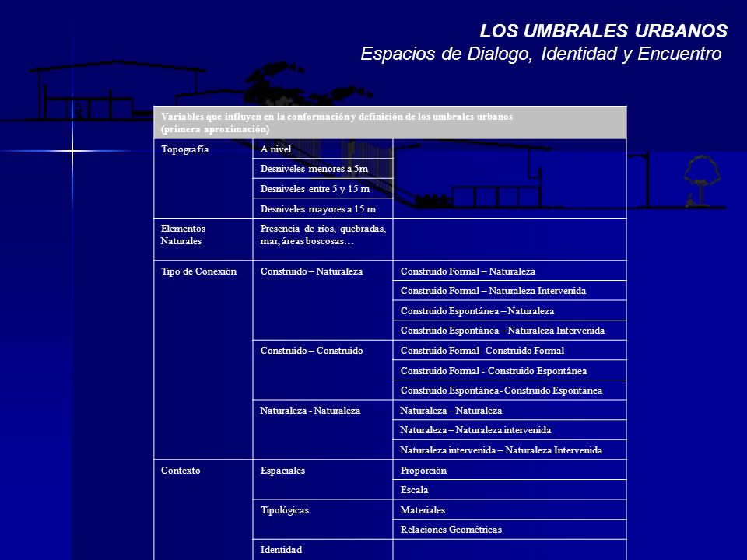Click the 'A nivel' cell

[323, 149]
